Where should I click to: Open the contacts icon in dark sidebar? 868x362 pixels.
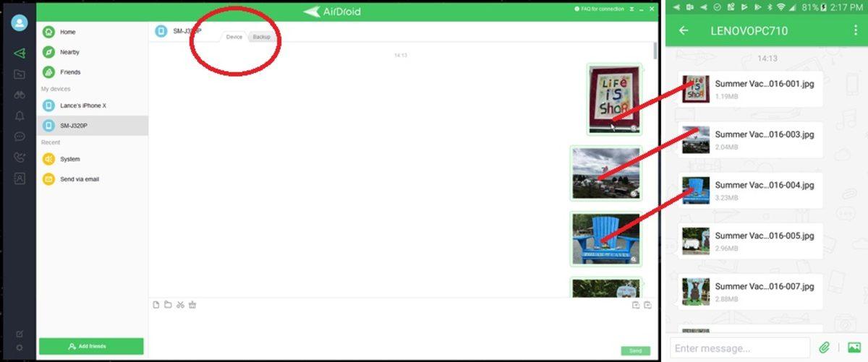pos(20,178)
